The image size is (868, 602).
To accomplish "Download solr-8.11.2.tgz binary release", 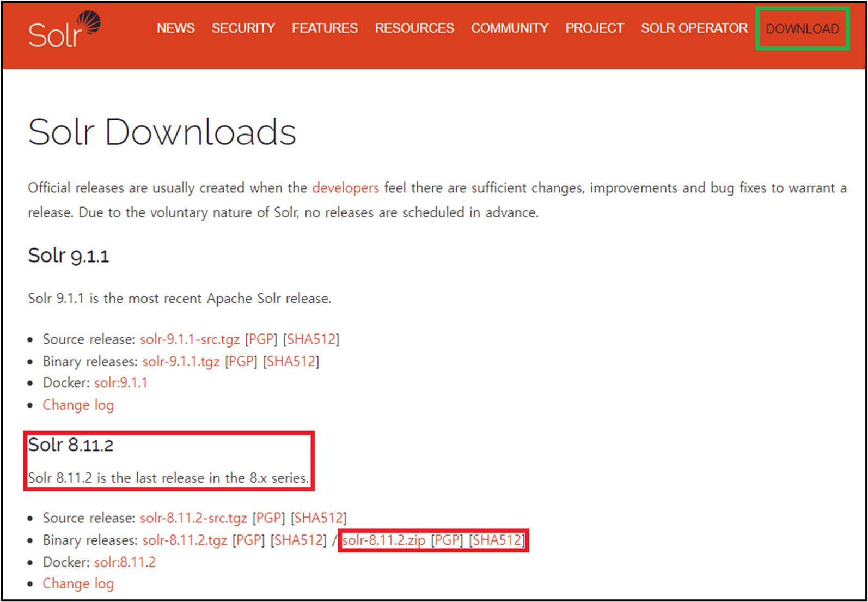I will 185,540.
